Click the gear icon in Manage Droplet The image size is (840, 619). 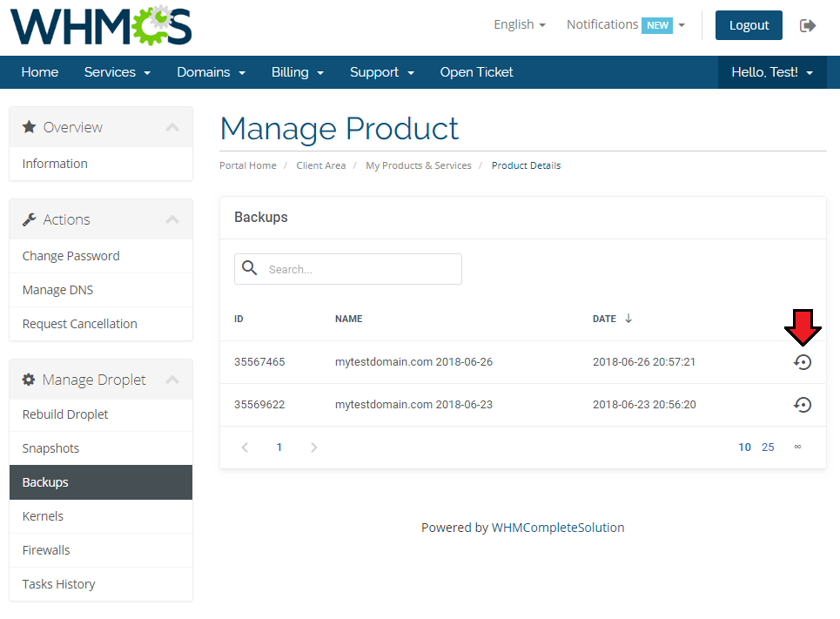coord(29,380)
